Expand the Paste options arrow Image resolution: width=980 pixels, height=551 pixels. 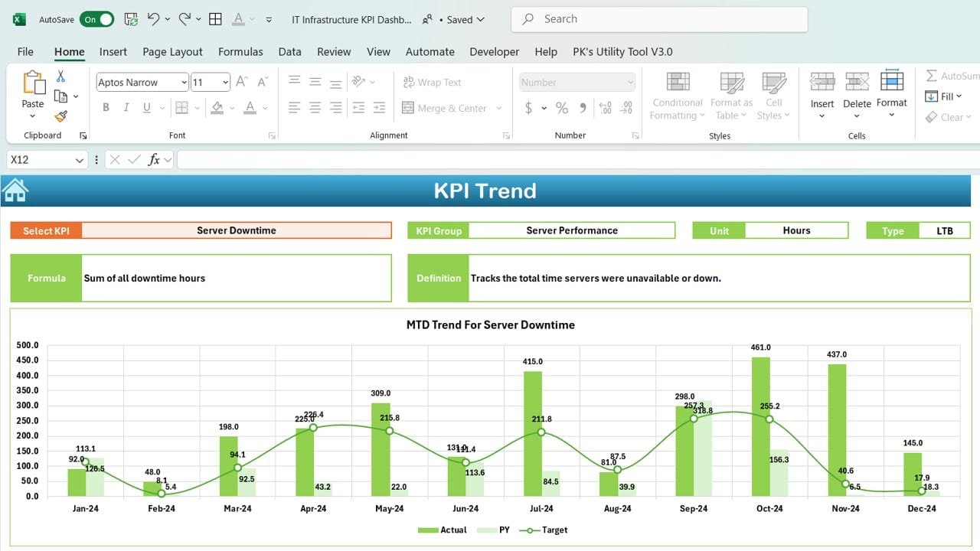(32, 116)
